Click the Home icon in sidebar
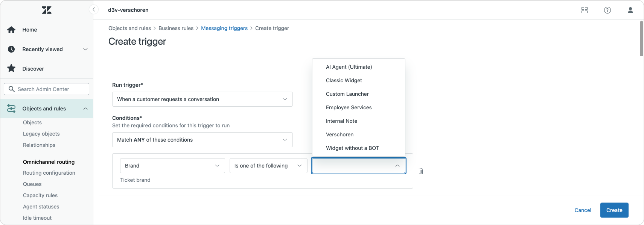 point(11,30)
